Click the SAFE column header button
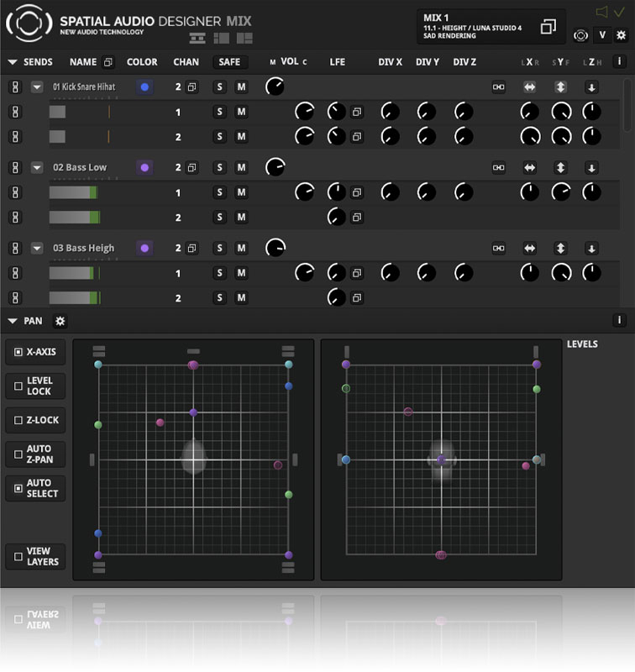This screenshot has width=635, height=672. (229, 61)
